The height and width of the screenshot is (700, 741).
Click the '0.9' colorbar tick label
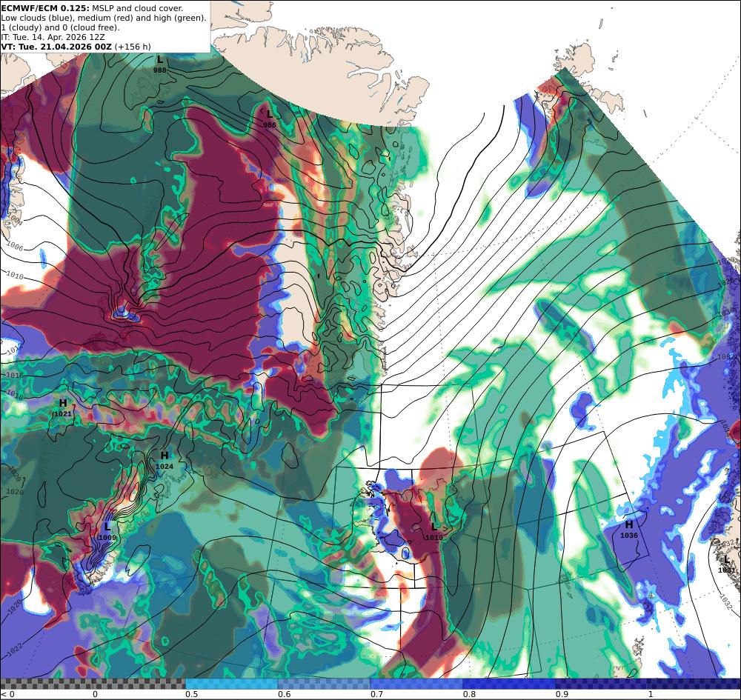point(562,694)
